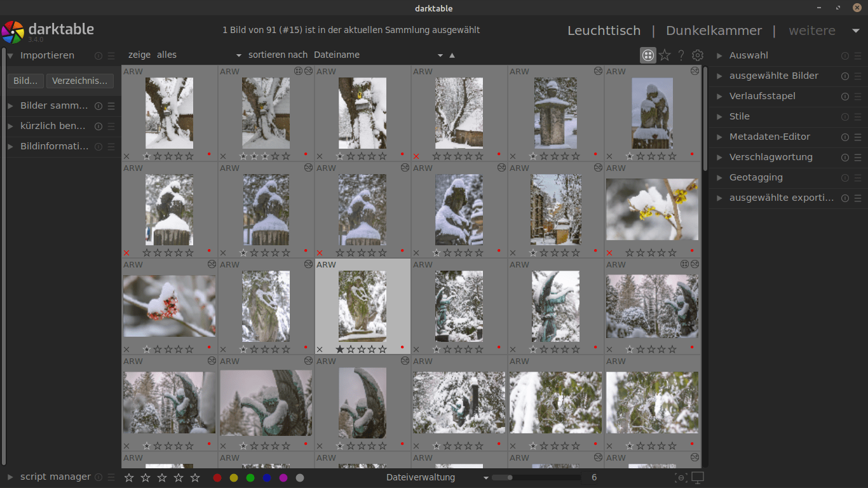Apply the red color label

click(x=217, y=478)
